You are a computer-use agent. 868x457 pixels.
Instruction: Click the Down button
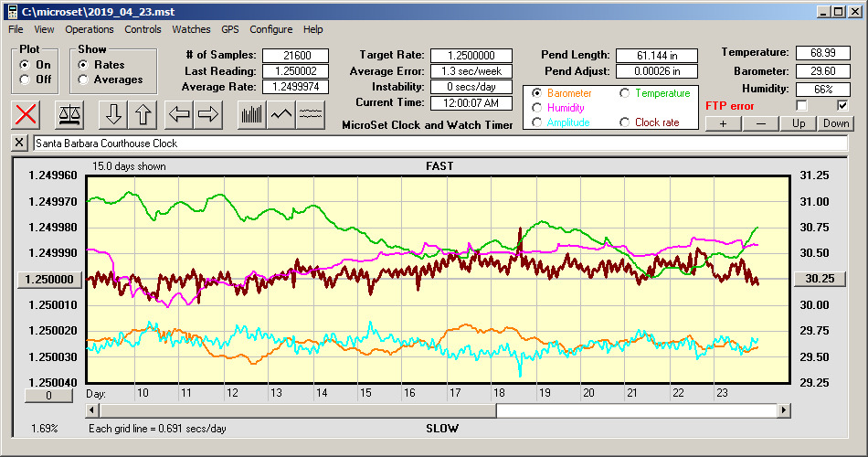point(836,123)
